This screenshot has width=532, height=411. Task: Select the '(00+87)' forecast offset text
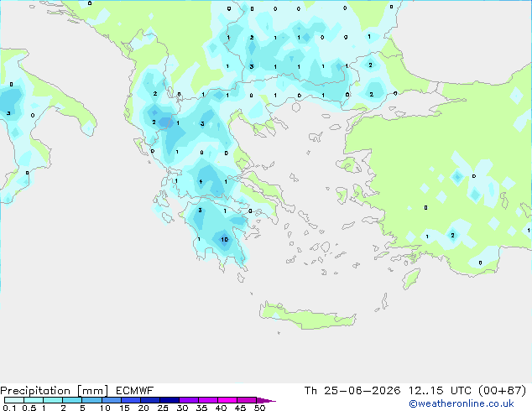coord(502,391)
